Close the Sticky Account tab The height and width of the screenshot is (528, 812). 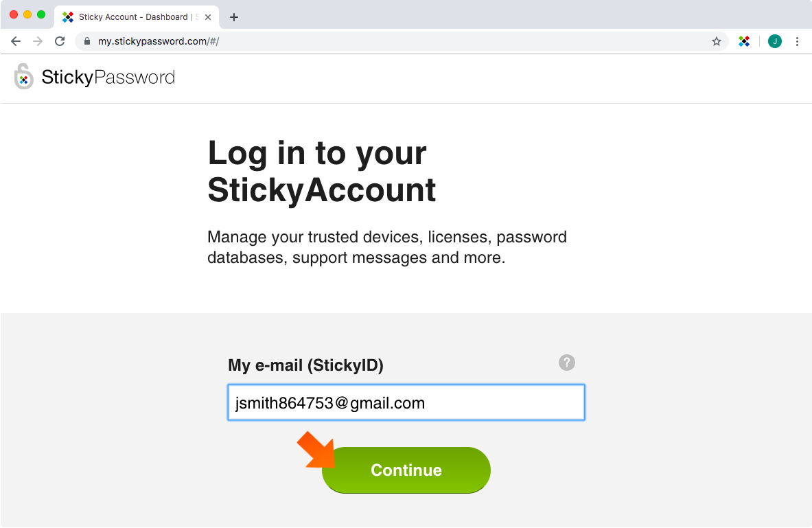(208, 17)
